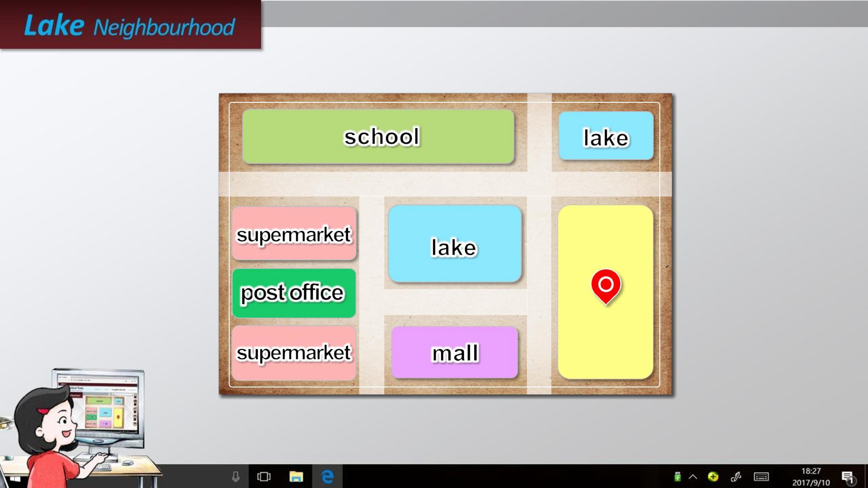Open Windows Ink Workspace pen icon

click(736, 476)
